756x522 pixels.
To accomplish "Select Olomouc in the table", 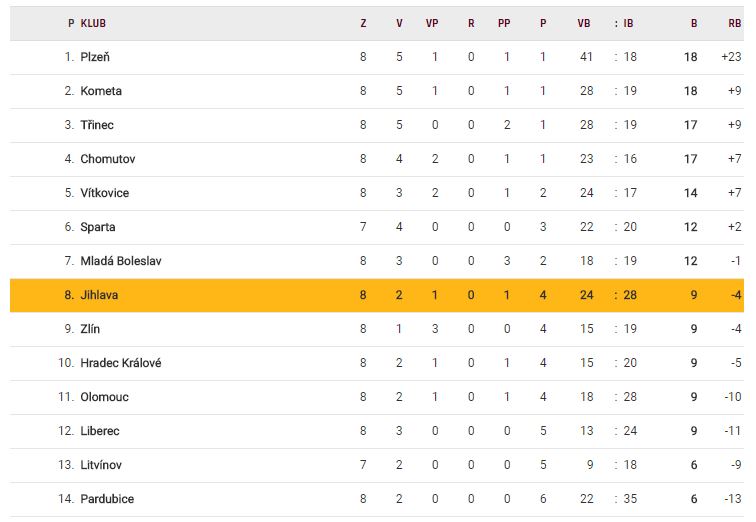I will [x=105, y=397].
